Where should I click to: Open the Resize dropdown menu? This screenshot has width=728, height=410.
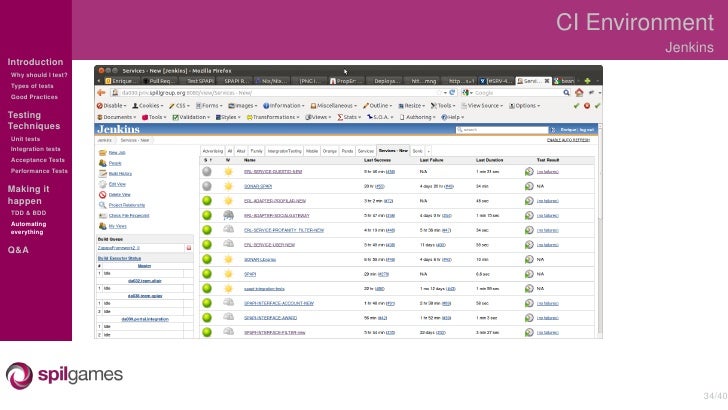click(411, 106)
